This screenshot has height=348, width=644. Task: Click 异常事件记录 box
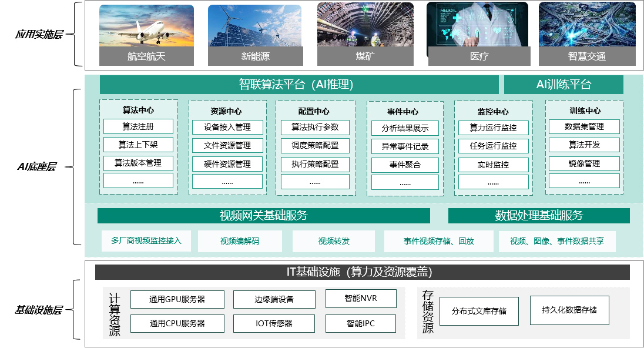[x=405, y=146]
